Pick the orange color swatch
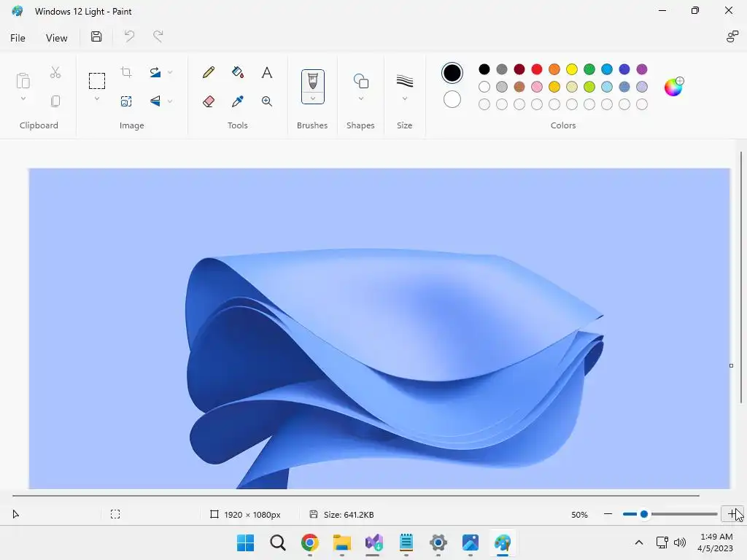This screenshot has height=560, width=747. click(554, 69)
